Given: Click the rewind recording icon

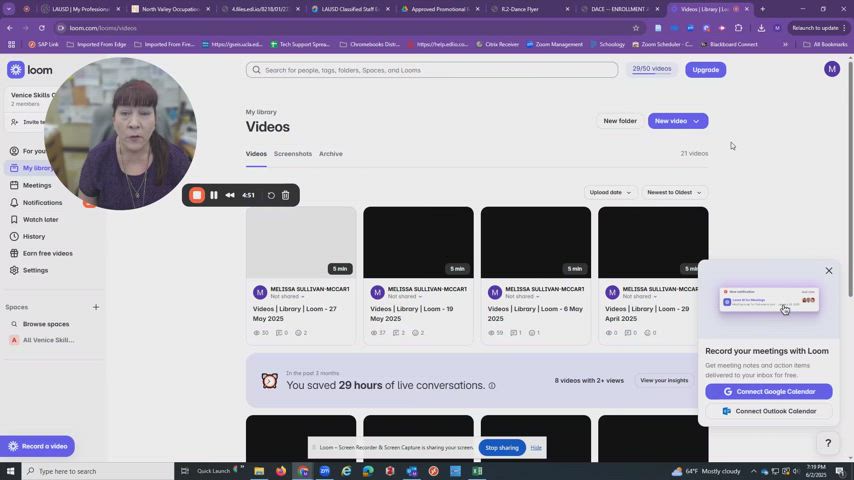Looking at the screenshot, I should (230, 195).
